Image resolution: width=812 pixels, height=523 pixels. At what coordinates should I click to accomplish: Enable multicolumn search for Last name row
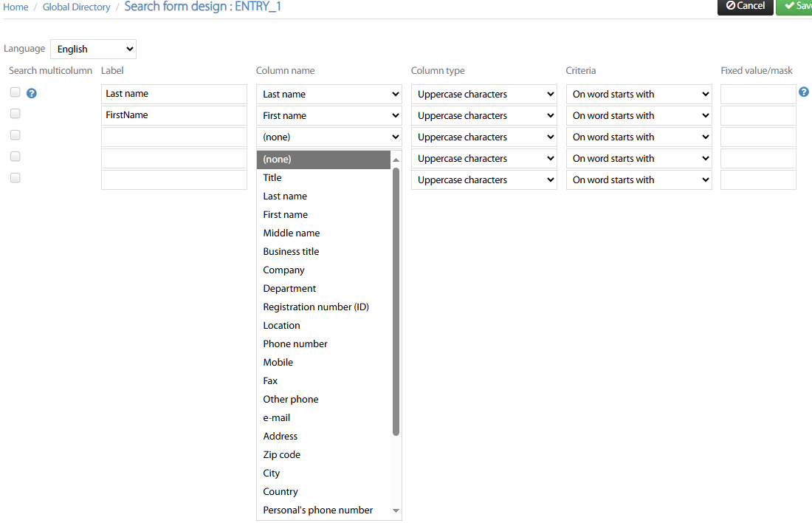pyautogui.click(x=16, y=92)
